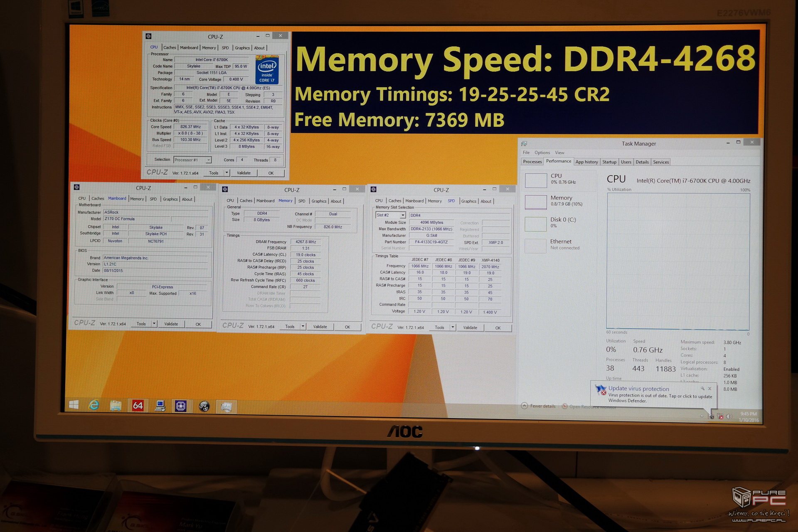Select Caches tab in the top CPU-Z window
The image size is (798, 532).
click(170, 47)
